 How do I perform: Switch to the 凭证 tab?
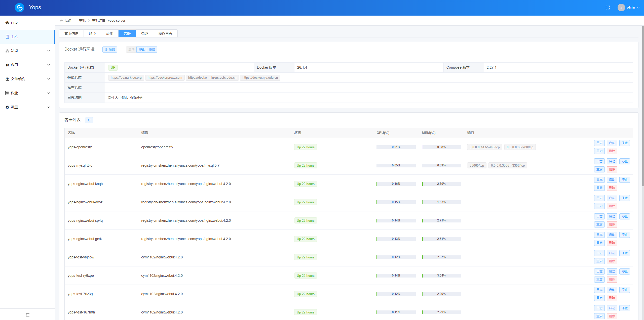144,33
